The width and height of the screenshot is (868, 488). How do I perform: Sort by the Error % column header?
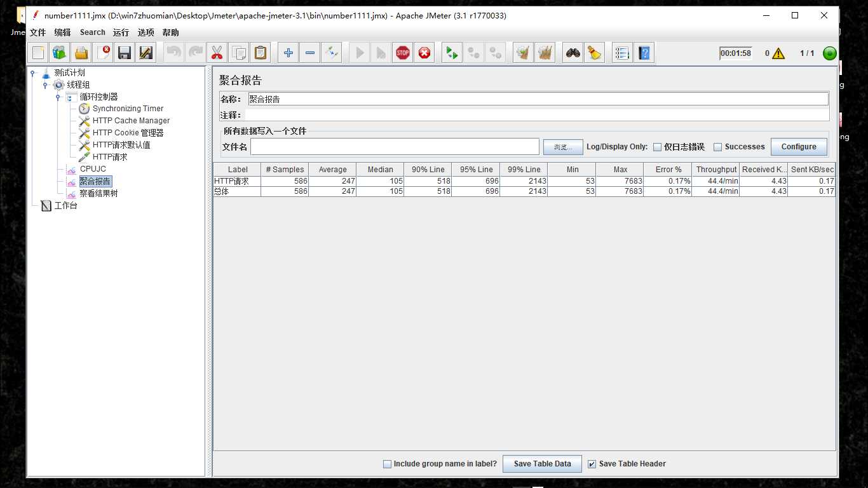pos(668,170)
